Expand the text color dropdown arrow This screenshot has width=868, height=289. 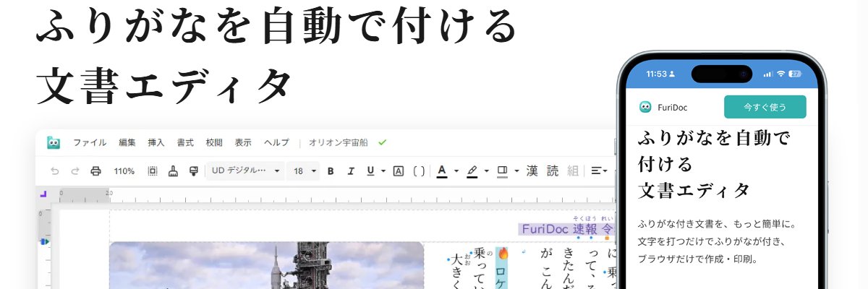pos(456,171)
